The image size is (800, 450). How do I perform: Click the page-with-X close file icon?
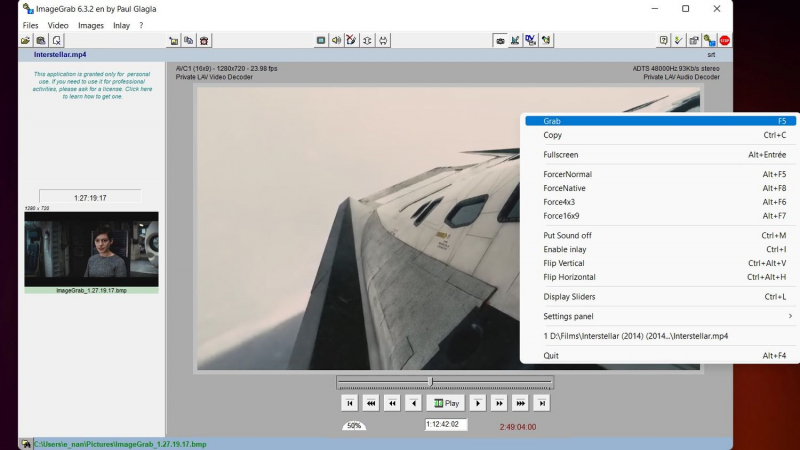pos(57,40)
